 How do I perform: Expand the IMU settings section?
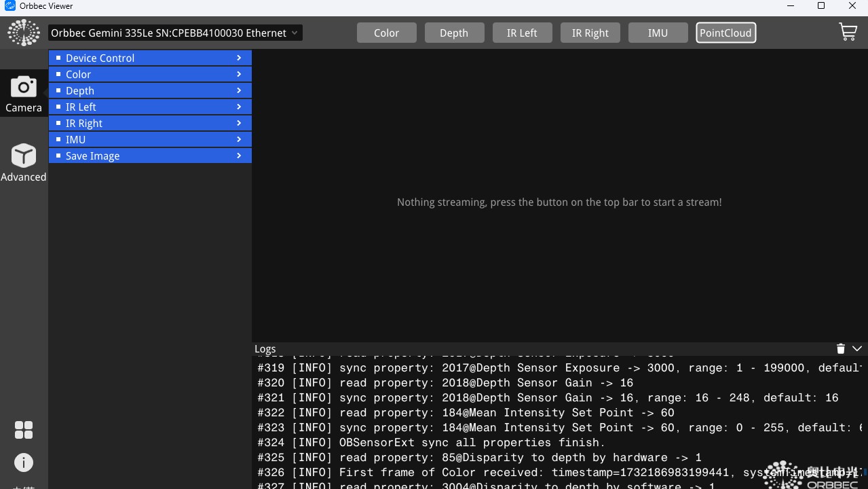tap(150, 140)
